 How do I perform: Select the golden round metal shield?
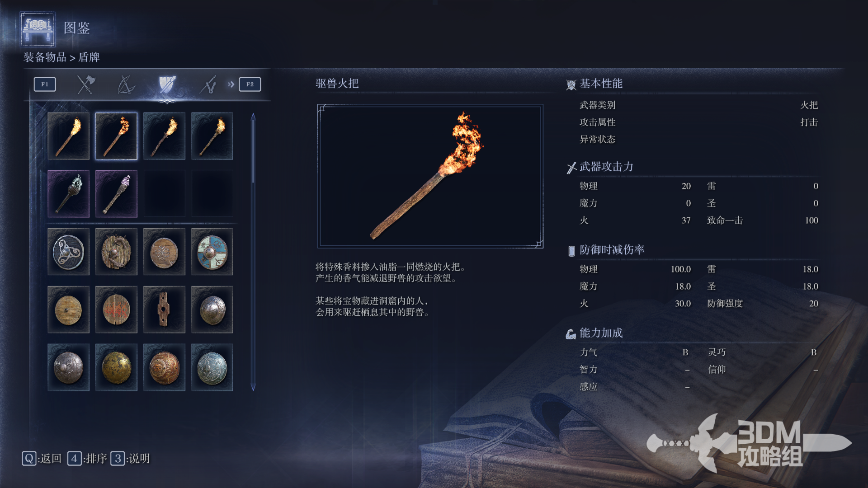point(116,367)
